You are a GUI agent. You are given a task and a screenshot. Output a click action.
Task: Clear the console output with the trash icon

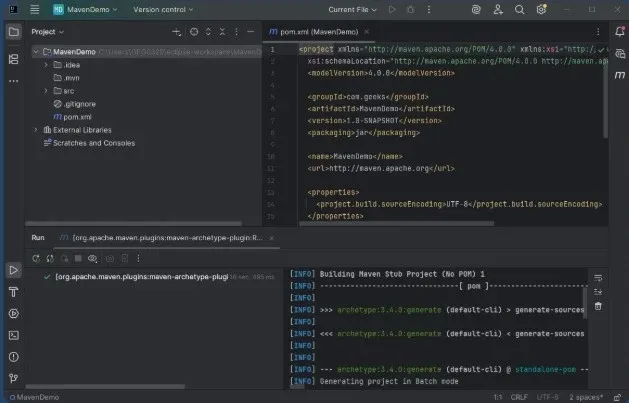tap(598, 306)
